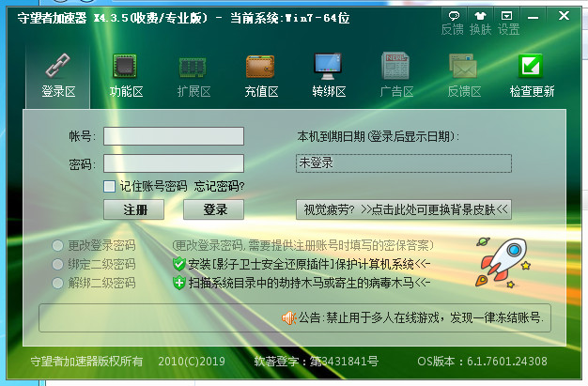588x386 pixels.
Task: Click the 密码 input field
Action: click(x=174, y=163)
